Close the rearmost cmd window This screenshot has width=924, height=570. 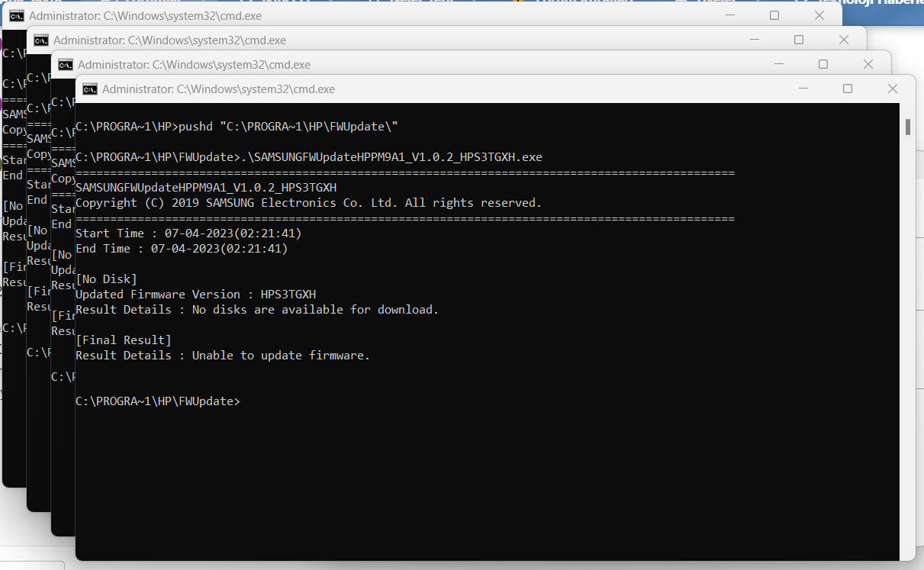tap(819, 15)
